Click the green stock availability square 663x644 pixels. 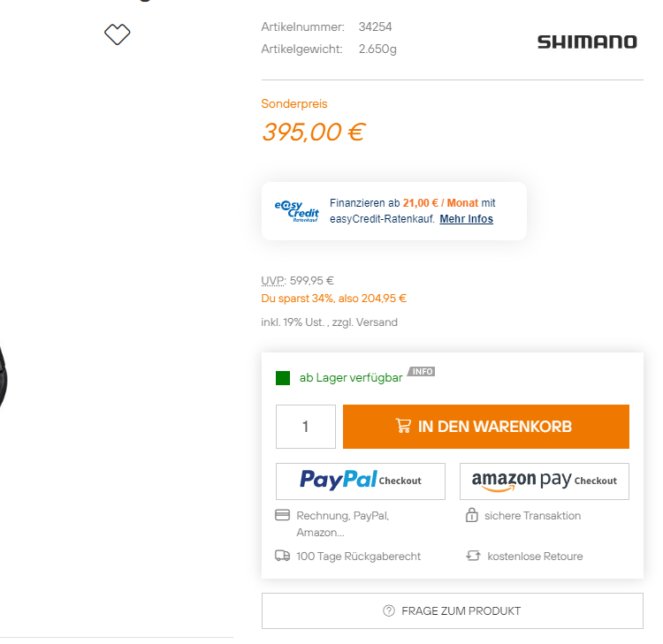click(x=283, y=378)
